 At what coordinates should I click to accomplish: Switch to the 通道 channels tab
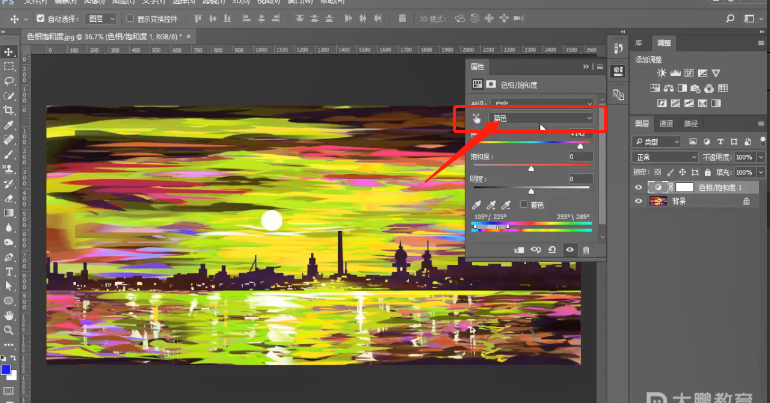point(665,123)
